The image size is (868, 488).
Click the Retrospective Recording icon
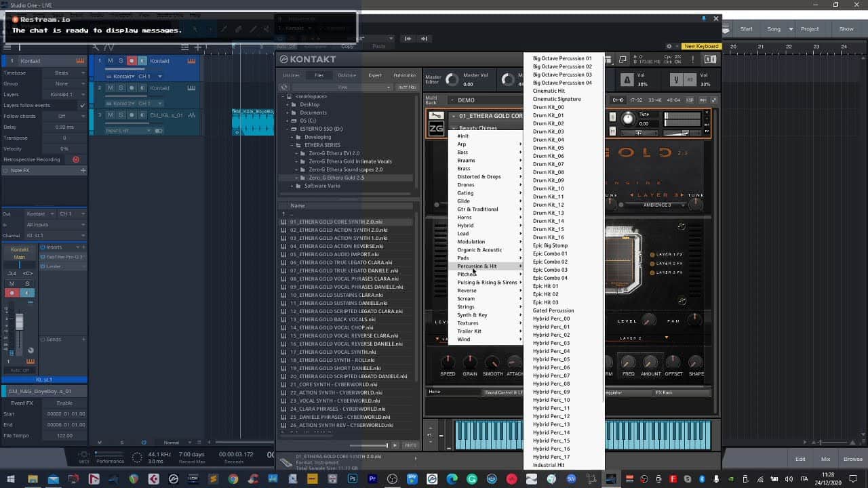pyautogui.click(x=76, y=159)
